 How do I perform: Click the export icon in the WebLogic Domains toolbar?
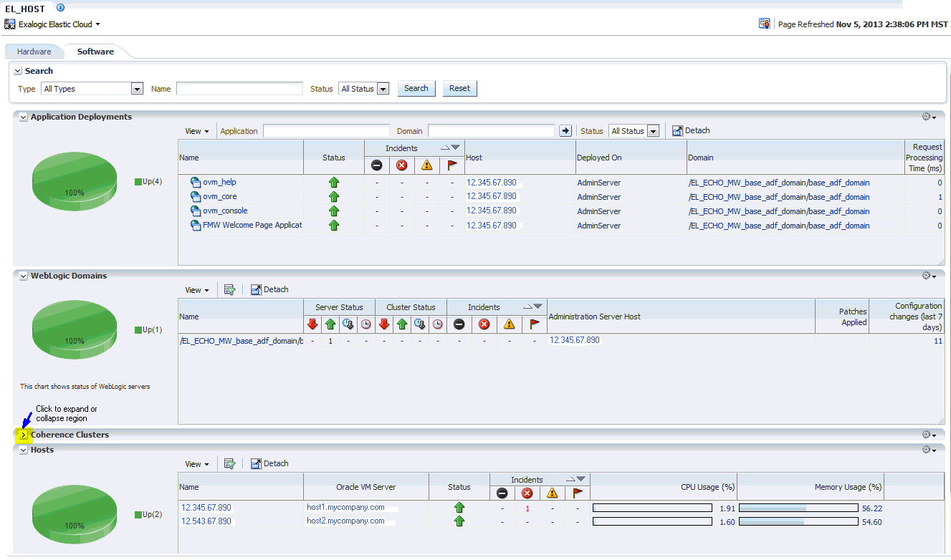[x=229, y=290]
